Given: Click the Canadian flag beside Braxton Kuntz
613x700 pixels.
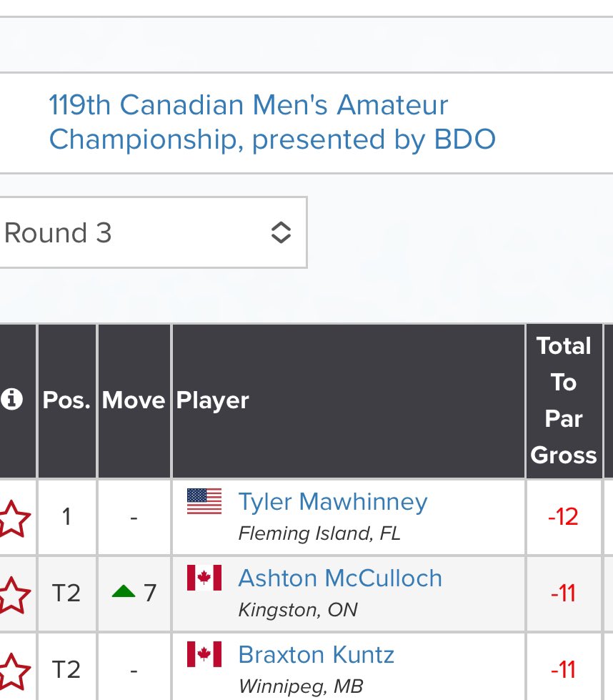Looking at the screenshot, I should (x=204, y=654).
